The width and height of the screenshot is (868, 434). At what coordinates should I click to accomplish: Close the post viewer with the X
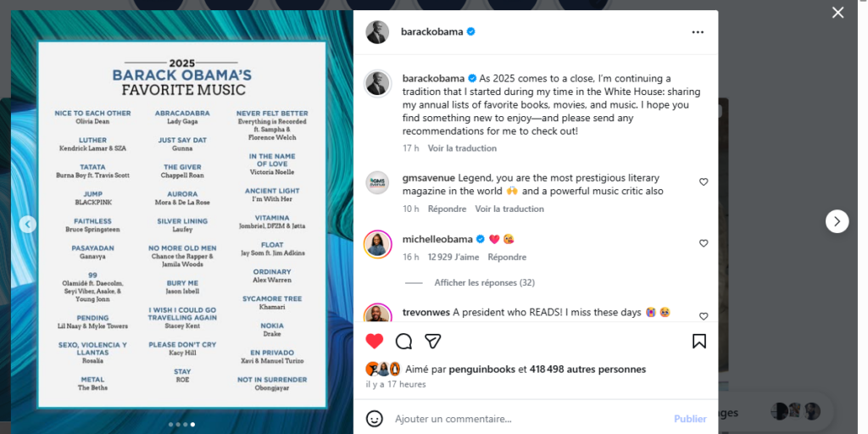(x=837, y=12)
